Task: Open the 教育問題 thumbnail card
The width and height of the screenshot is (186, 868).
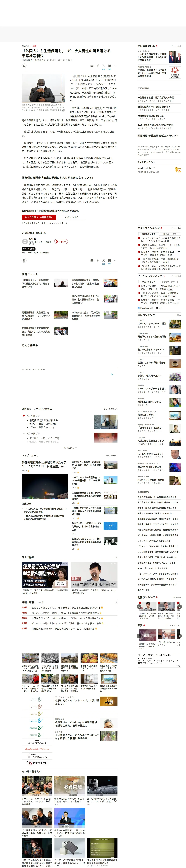Action: click(x=70, y=786)
